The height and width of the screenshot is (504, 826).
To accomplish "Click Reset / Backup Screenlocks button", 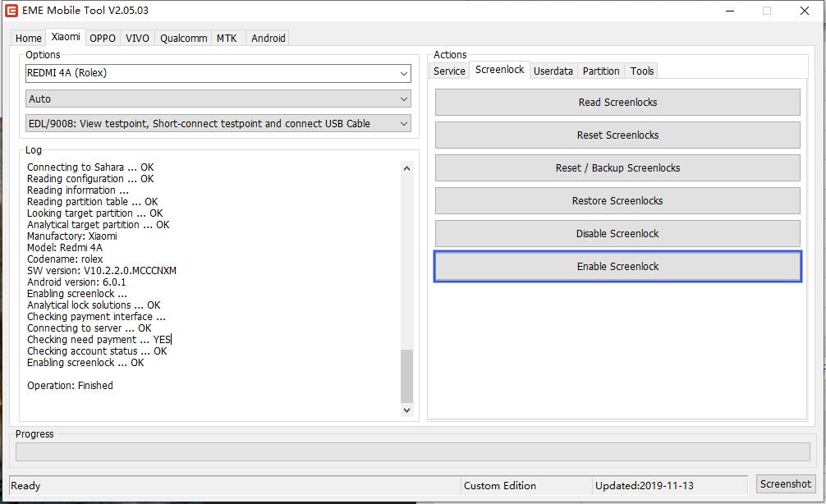I will (617, 168).
